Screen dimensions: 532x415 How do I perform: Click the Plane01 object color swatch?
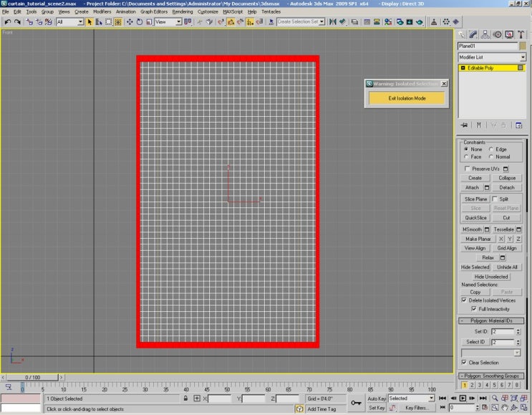[x=523, y=47]
